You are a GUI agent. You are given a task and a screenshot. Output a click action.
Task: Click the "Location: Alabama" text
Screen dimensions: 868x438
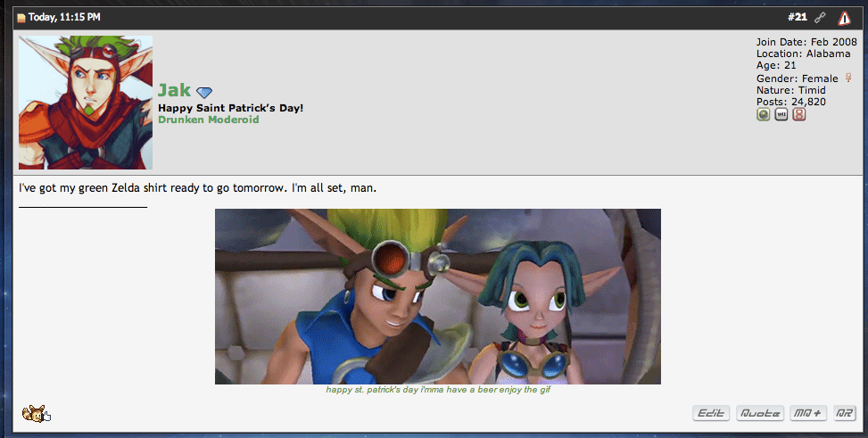pos(803,54)
